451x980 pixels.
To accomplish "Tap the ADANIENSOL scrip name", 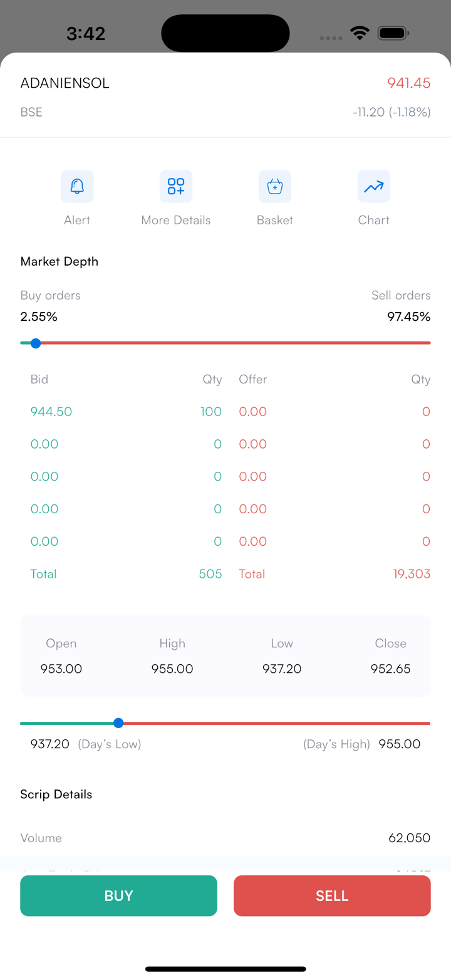I will click(65, 83).
